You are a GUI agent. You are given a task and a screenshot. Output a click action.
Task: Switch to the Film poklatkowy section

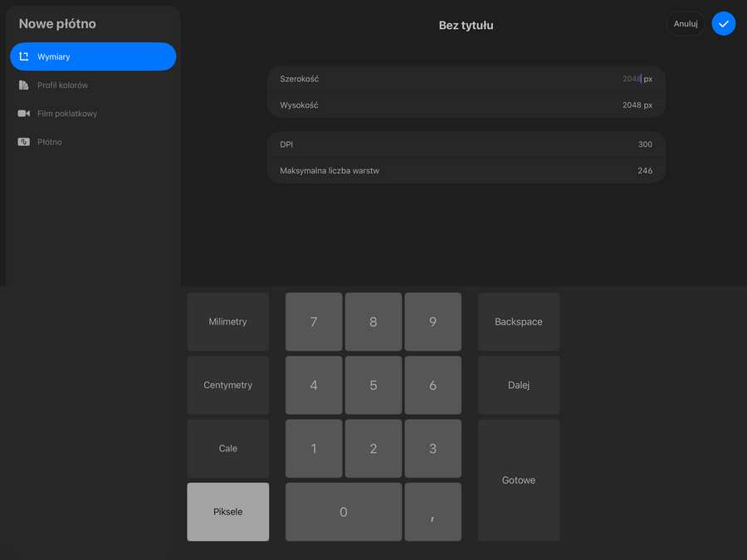pyautogui.click(x=67, y=114)
